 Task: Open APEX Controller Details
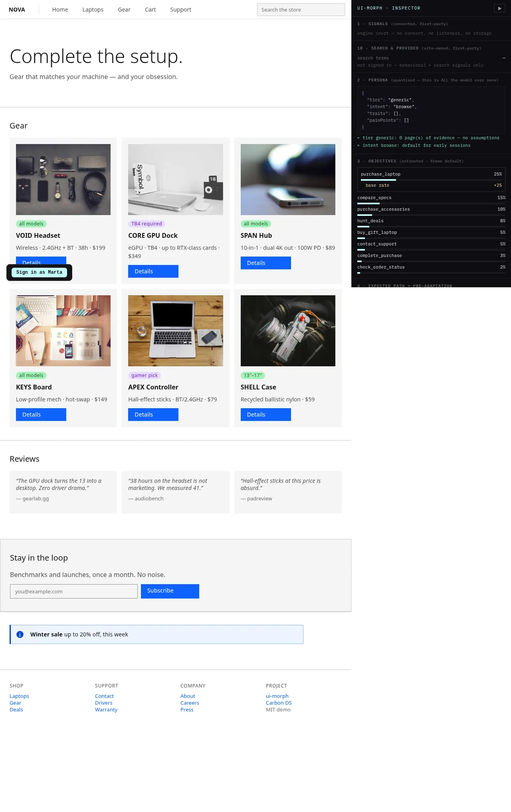[153, 415]
